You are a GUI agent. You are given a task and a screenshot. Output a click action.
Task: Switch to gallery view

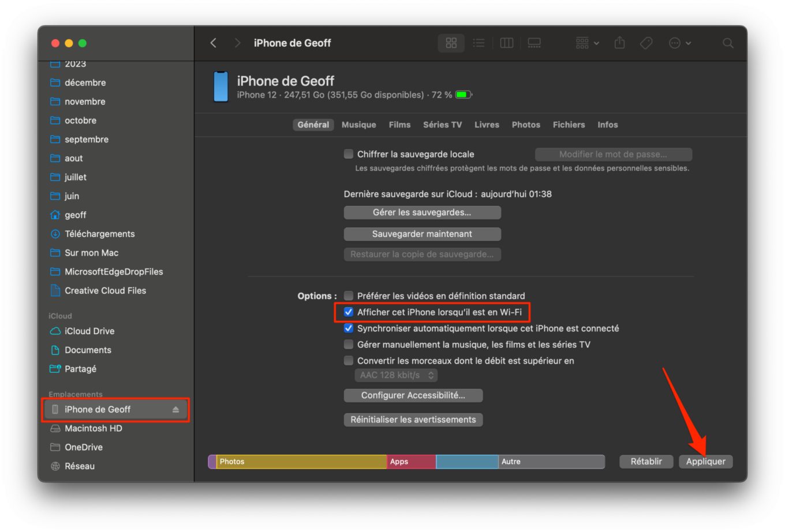pyautogui.click(x=534, y=43)
